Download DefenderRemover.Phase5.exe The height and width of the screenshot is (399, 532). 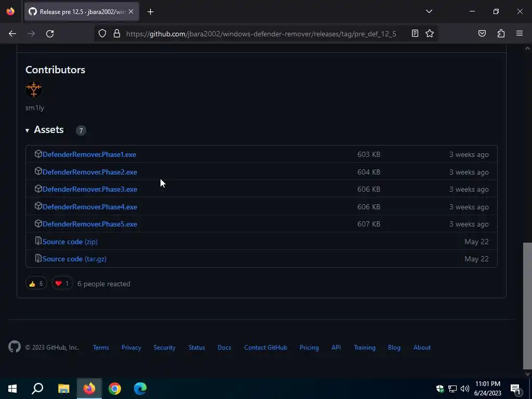click(89, 224)
